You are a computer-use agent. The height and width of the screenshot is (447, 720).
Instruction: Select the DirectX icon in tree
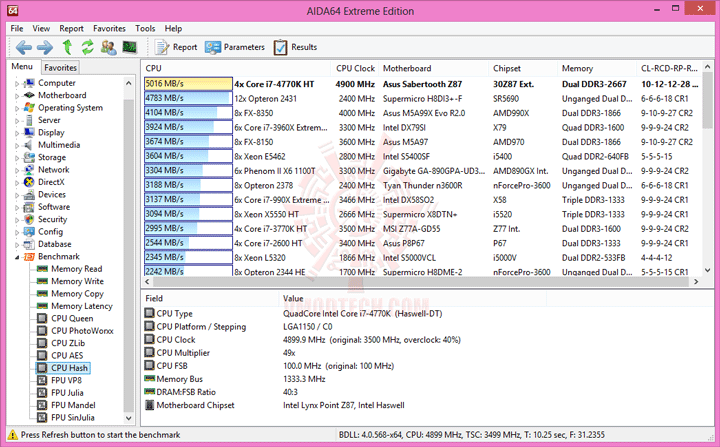29,182
